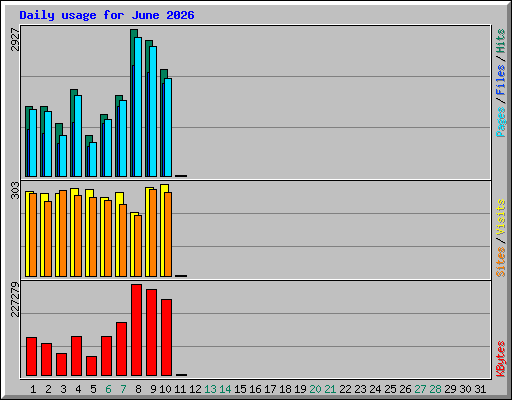The width and height of the screenshot is (512, 400).
Task: Click the day 3 orange sites bar
Action: click(x=63, y=234)
